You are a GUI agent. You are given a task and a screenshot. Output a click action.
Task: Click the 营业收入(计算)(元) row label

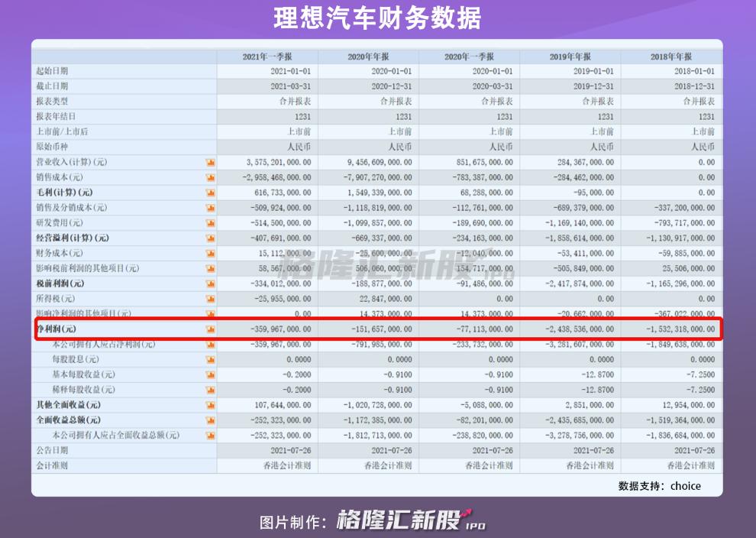point(72,162)
